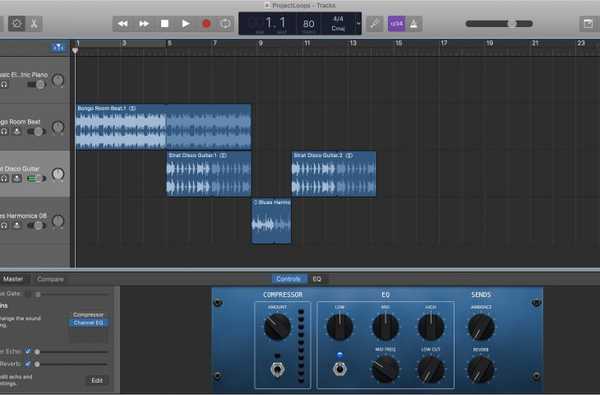Click the Compare button

point(51,279)
